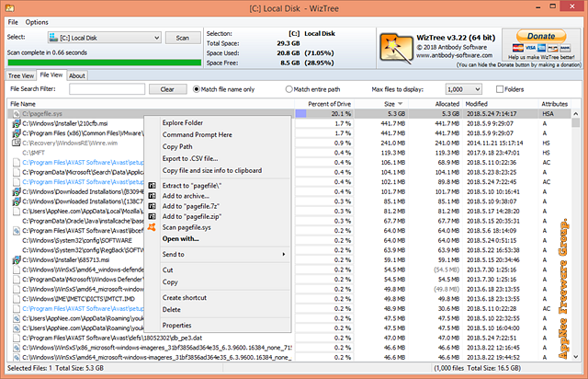The image size is (588, 379).
Task: Select Match file name only radio button
Action: (198, 89)
